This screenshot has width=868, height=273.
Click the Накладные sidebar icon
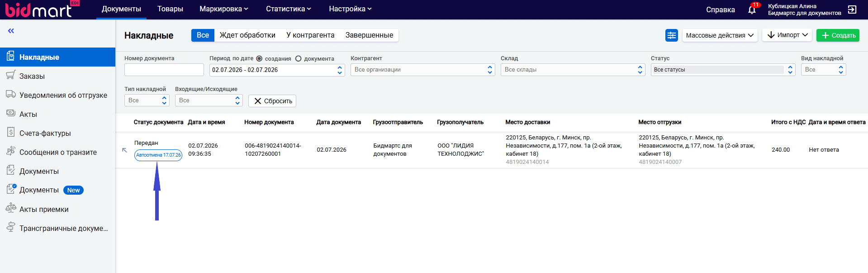point(10,57)
